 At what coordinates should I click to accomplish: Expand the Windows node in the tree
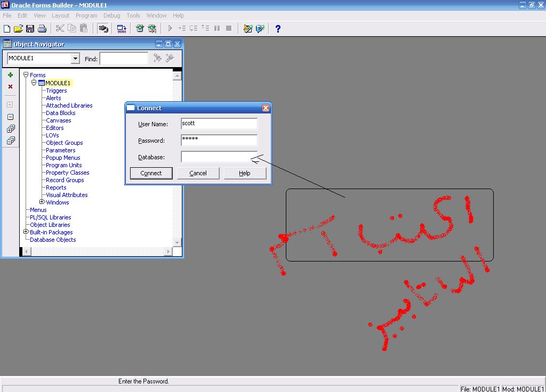coord(42,202)
